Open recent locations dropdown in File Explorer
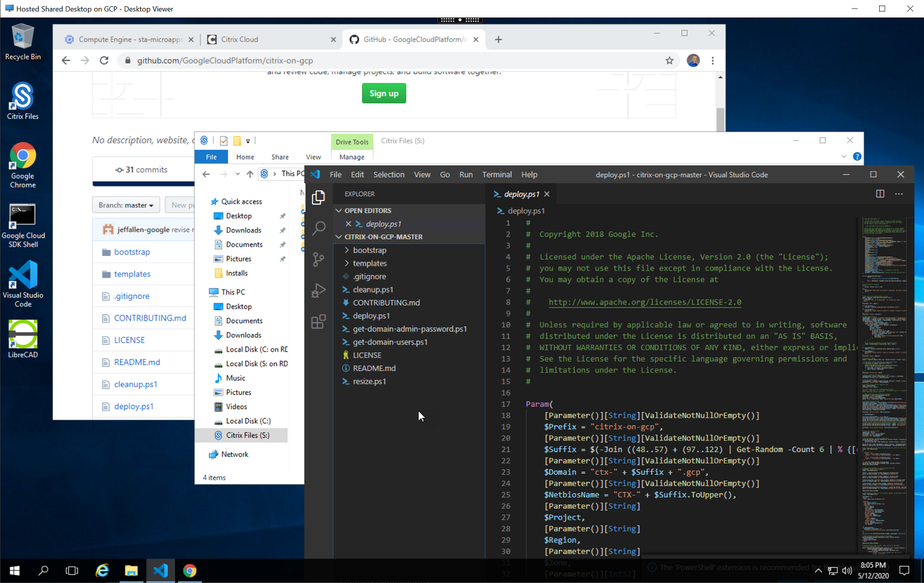924x583 pixels. 237,174
